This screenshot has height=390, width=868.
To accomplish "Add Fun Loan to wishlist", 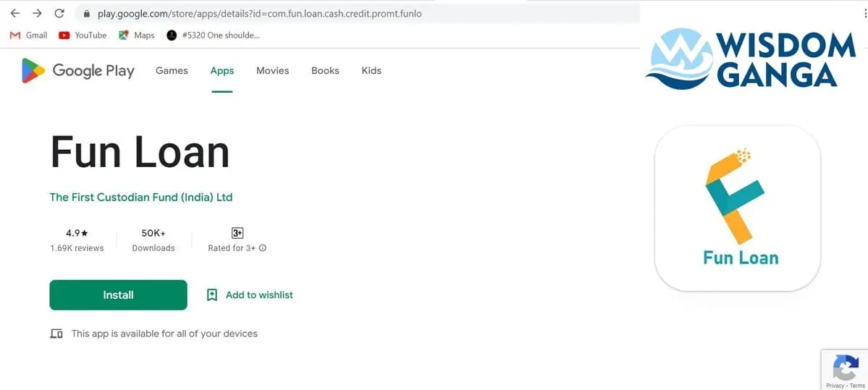I will point(259,294).
